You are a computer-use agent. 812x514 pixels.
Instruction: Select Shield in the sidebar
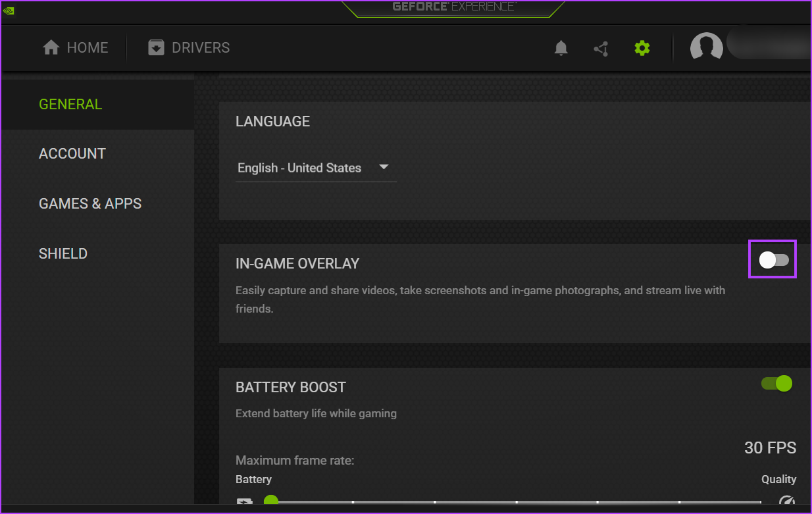63,253
